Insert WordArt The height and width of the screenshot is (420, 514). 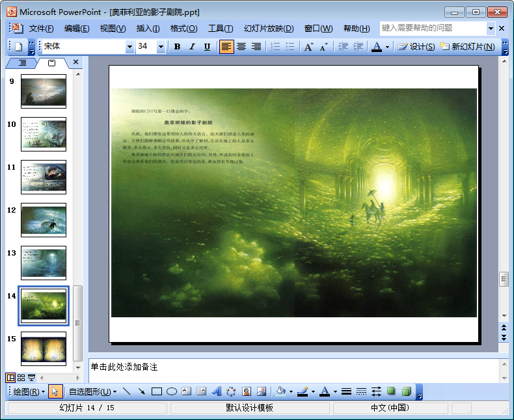click(217, 391)
